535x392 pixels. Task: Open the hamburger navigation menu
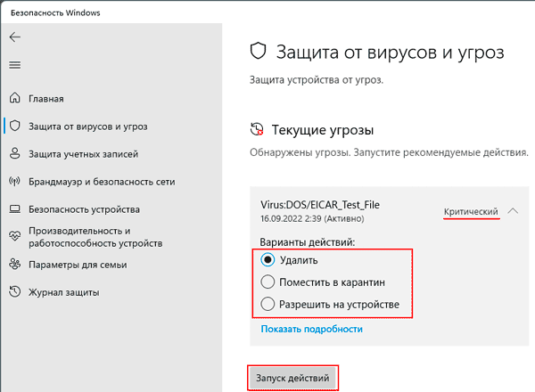coord(14,65)
